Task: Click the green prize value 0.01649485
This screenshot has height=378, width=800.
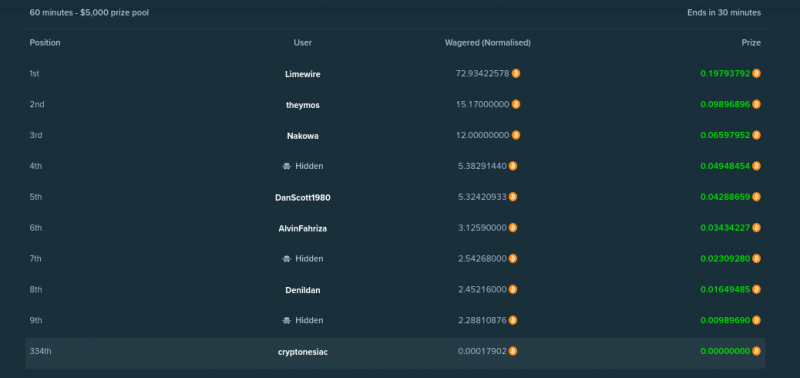Action: point(725,289)
